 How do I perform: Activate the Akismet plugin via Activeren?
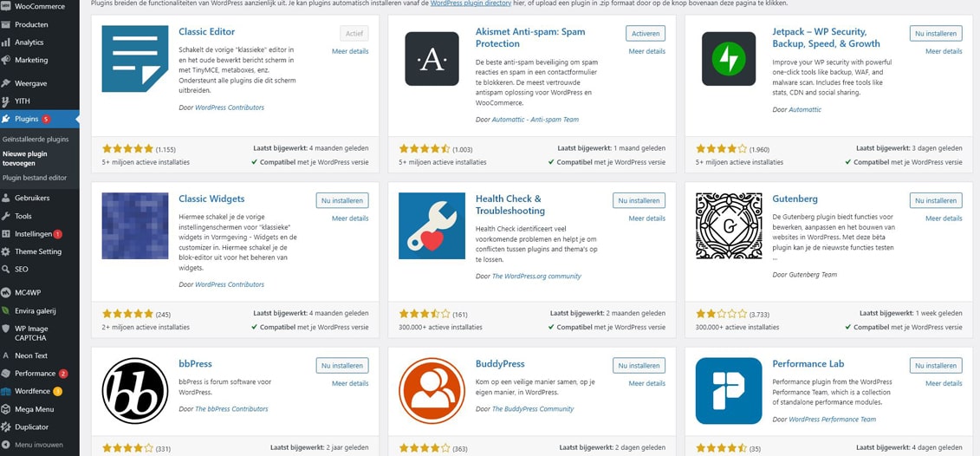[646, 33]
